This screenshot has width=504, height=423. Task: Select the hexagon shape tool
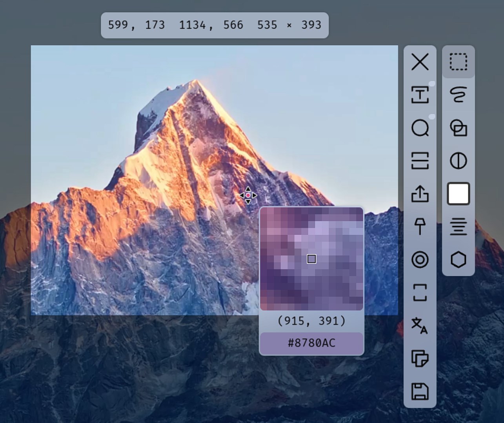click(x=458, y=260)
